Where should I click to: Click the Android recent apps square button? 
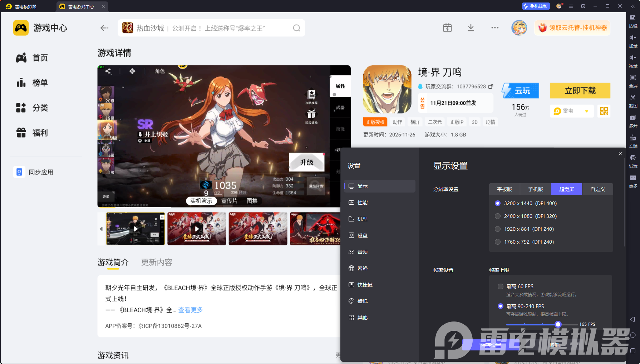tap(632, 351)
